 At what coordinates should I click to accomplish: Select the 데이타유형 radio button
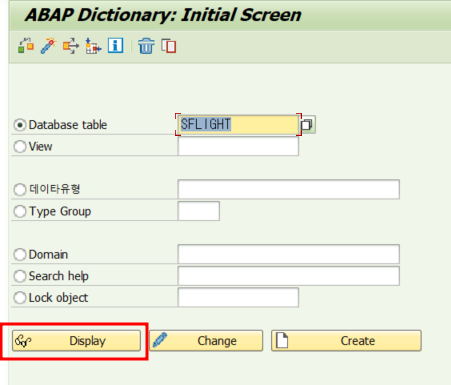coord(20,189)
